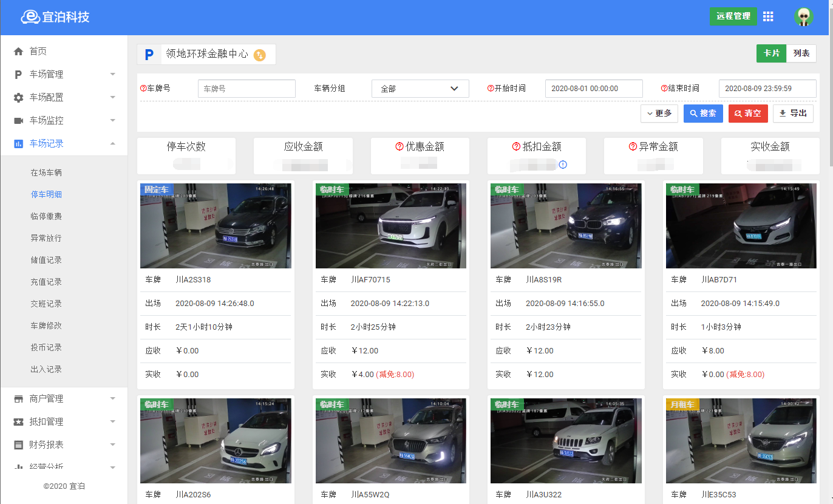Image resolution: width=833 pixels, height=504 pixels.
Task: Expand the 更多 filter options
Action: coord(659,114)
